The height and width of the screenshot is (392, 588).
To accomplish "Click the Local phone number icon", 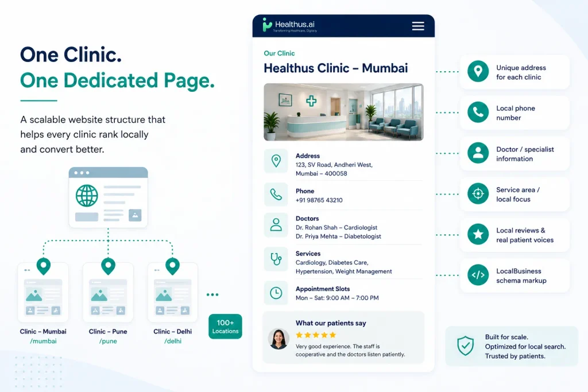I will (478, 112).
